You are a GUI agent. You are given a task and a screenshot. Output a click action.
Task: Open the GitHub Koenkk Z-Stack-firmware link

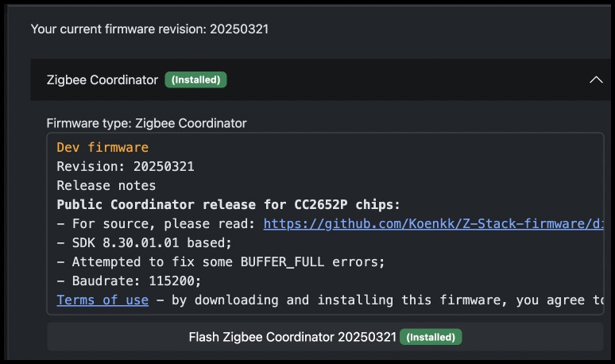(433, 223)
